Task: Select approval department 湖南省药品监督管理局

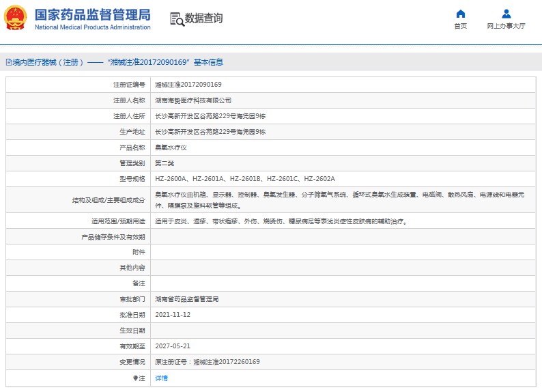Action: point(186,299)
